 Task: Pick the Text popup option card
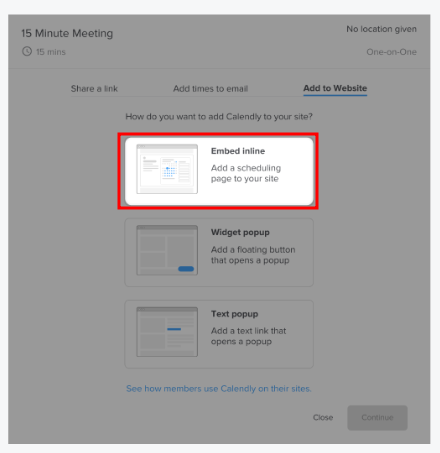(x=219, y=334)
